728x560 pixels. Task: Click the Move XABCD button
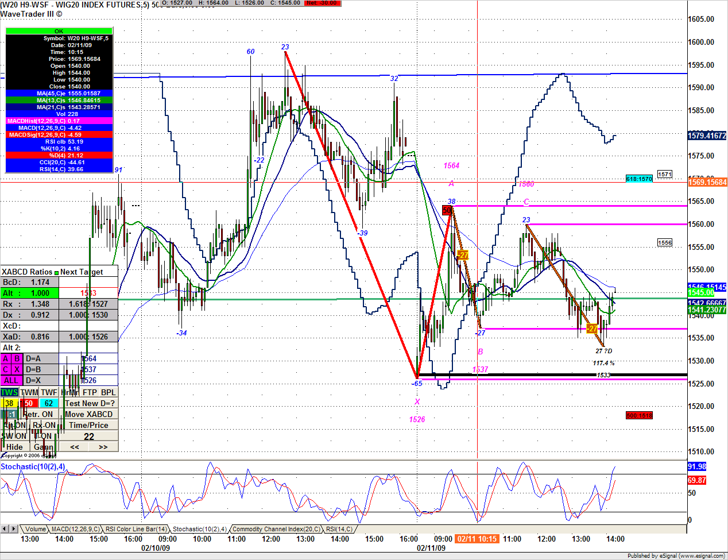[x=89, y=414]
